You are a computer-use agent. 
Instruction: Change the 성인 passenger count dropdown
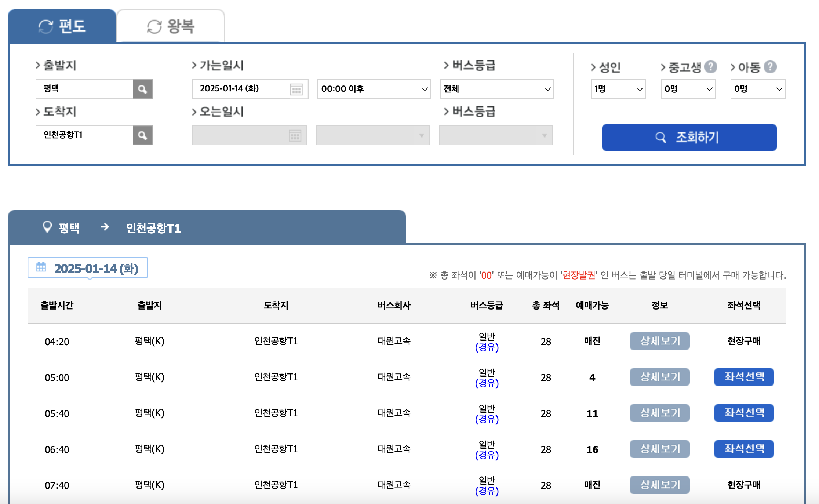coord(618,89)
